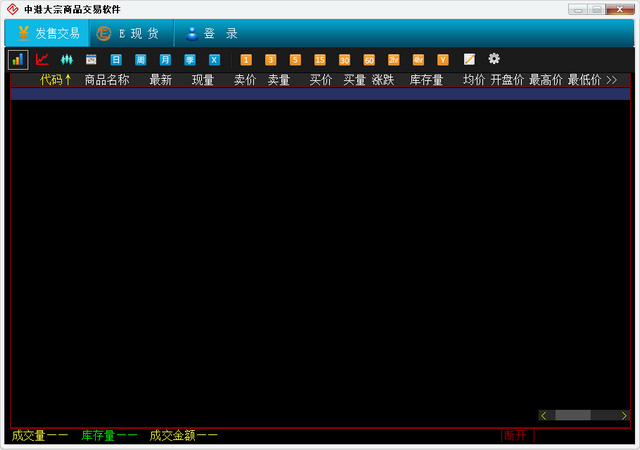Click 现量 column header
The height and width of the screenshot is (450, 640).
pyautogui.click(x=203, y=80)
